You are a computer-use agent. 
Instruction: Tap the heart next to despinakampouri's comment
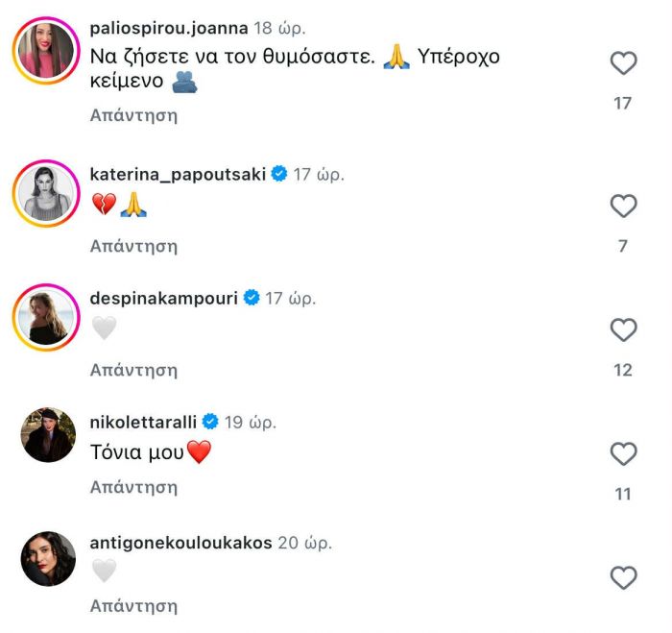[x=624, y=330]
